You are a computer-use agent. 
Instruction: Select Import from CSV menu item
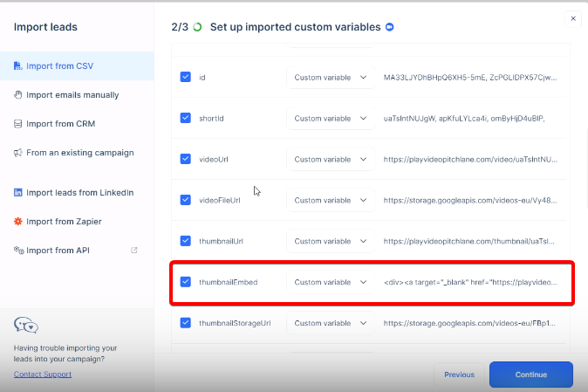point(77,66)
